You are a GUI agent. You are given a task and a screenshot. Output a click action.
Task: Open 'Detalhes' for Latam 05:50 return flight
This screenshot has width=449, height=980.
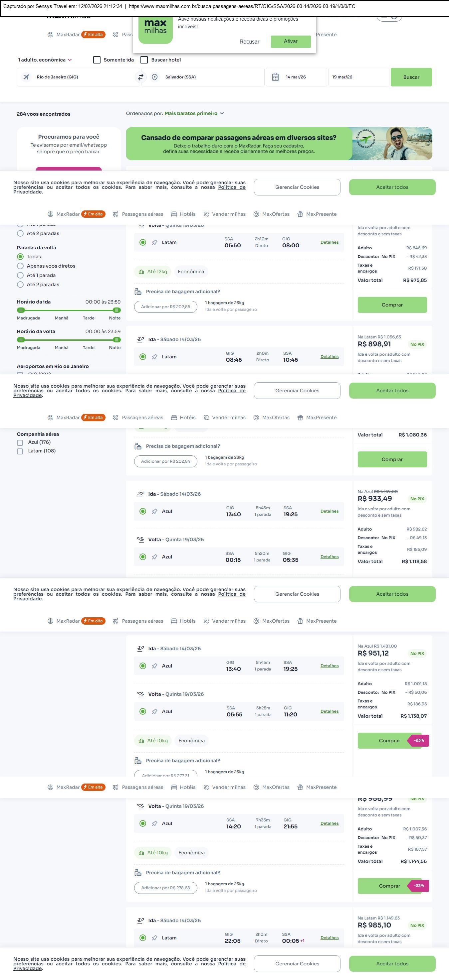coord(330,242)
